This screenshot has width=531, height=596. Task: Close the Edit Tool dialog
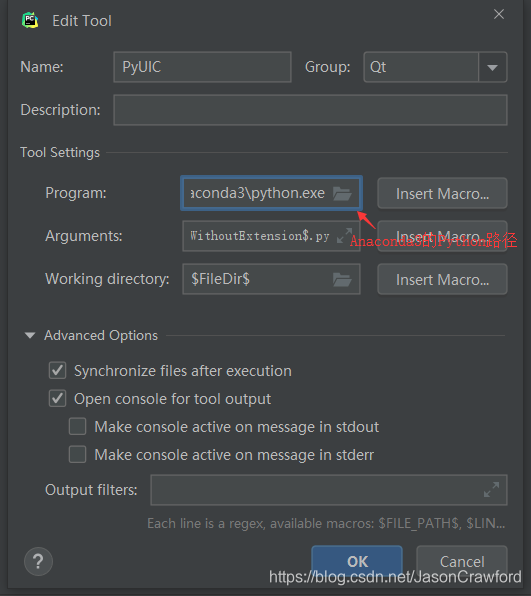(499, 14)
